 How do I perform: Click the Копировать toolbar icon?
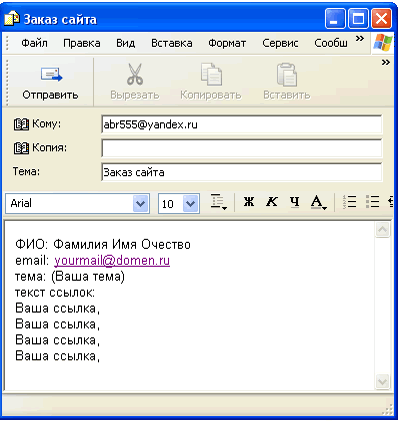pyautogui.click(x=211, y=75)
